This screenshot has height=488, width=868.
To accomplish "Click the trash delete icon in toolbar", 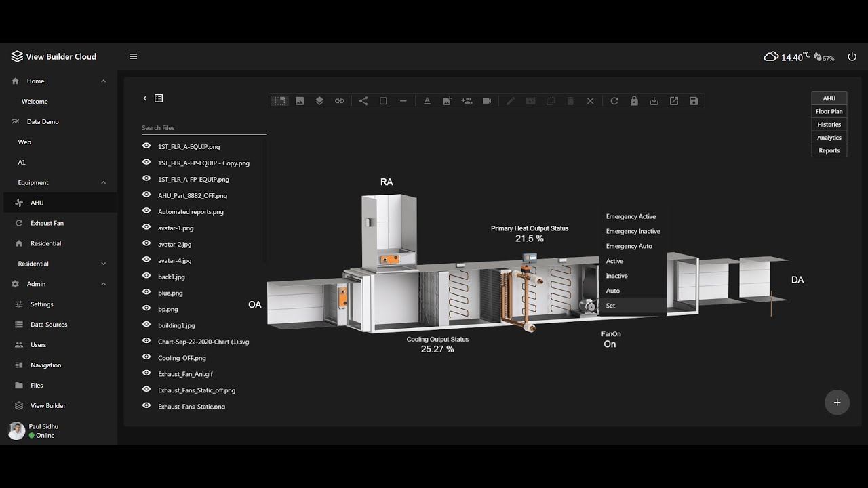I will point(570,101).
